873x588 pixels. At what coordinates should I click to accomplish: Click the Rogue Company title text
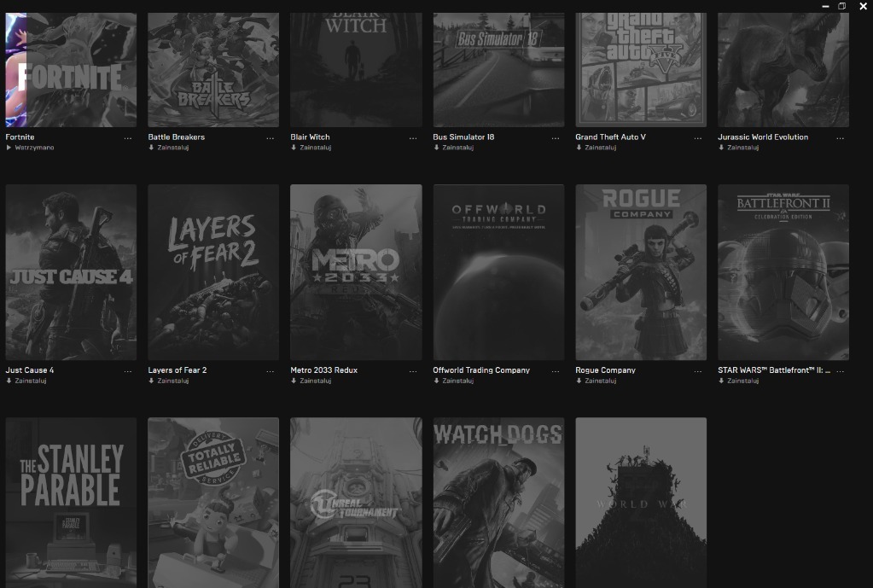coord(606,370)
